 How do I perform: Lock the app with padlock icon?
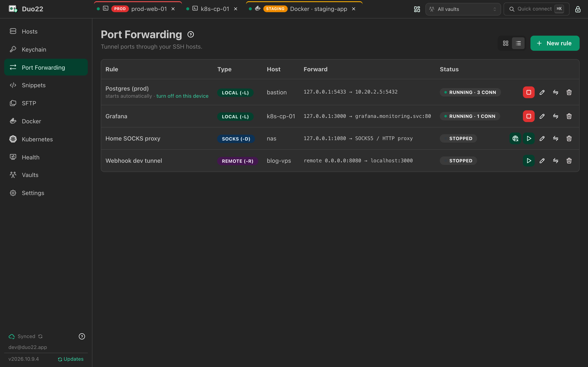point(578,9)
